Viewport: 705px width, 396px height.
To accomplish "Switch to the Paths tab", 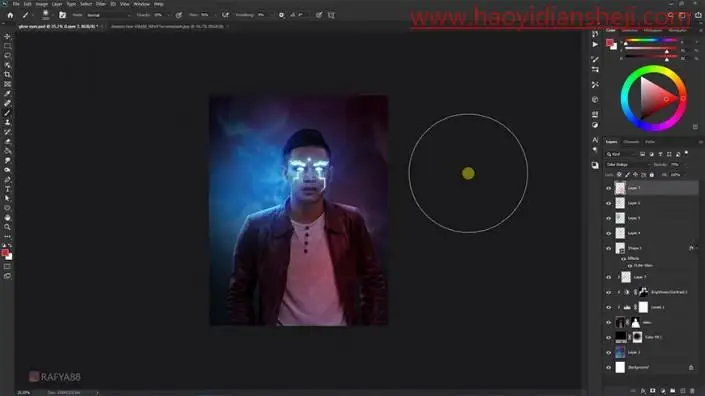I will click(x=650, y=142).
